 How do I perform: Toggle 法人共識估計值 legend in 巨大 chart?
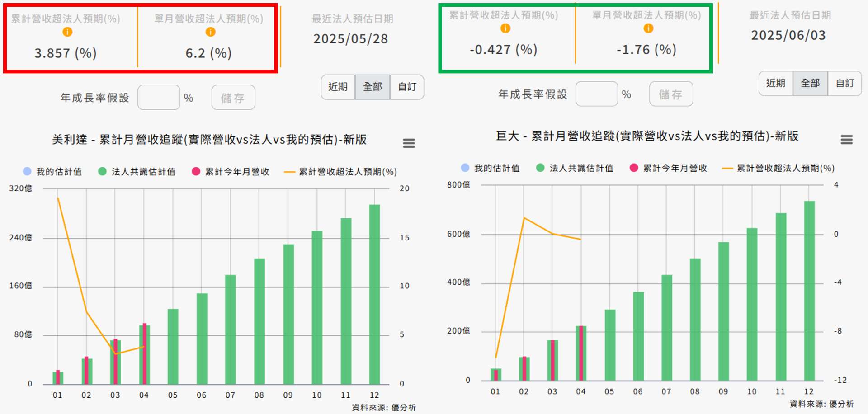point(575,168)
